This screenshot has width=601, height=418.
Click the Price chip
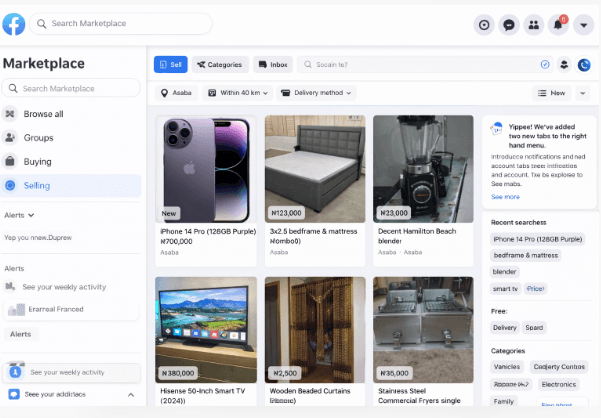535,289
